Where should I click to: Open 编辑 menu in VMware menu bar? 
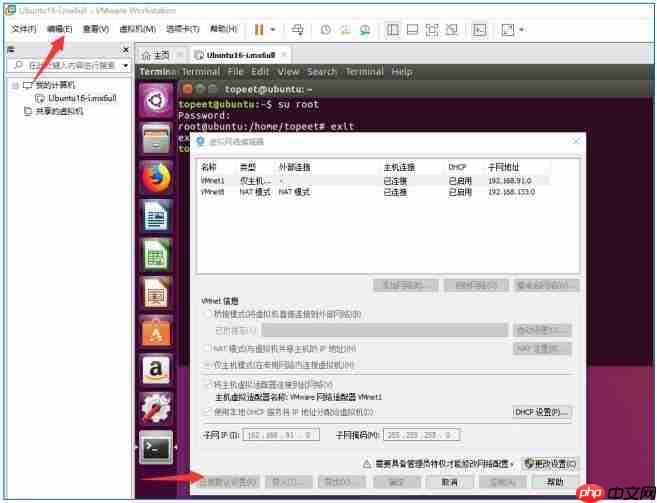(x=59, y=29)
